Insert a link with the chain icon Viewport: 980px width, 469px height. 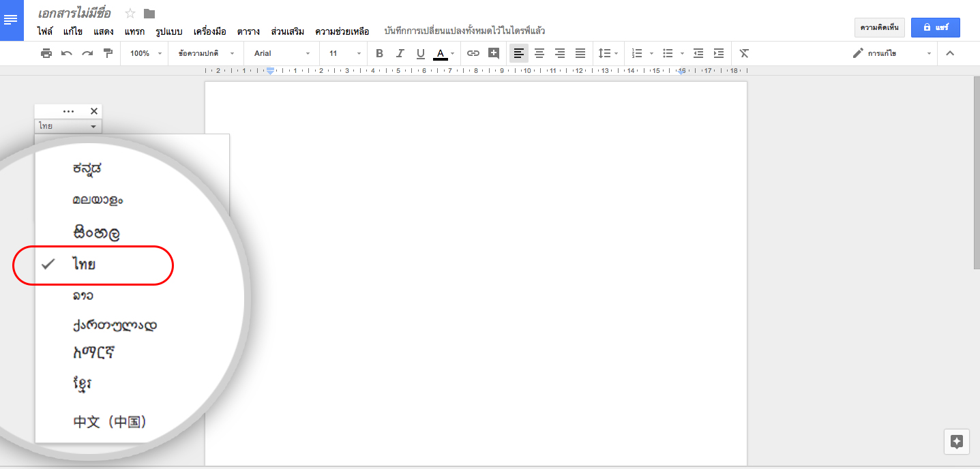click(473, 53)
